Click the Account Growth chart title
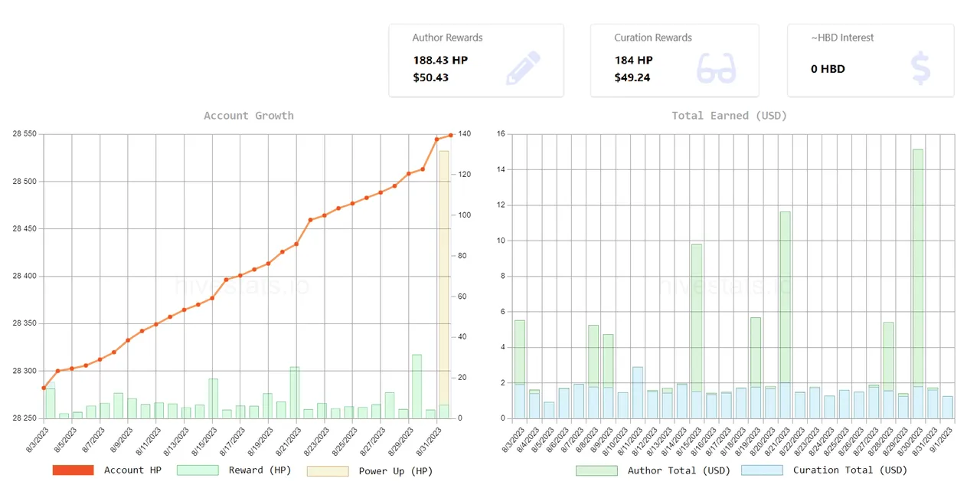 (249, 116)
